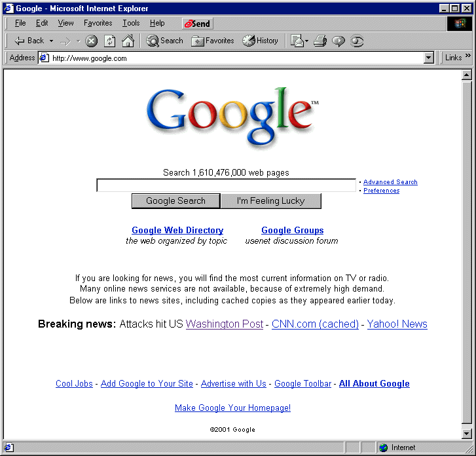Open the Advanced Search link
476x456 pixels.
click(x=390, y=182)
